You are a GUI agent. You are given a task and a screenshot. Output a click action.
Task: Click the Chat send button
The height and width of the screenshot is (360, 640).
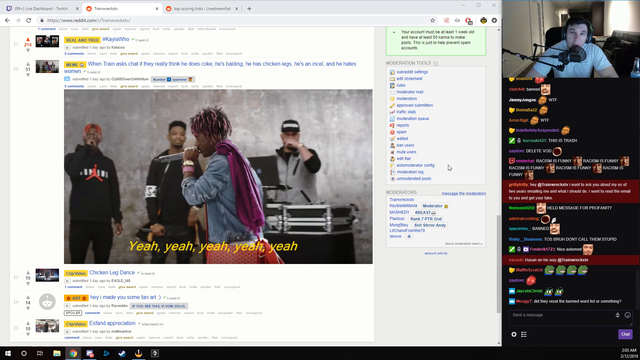click(x=625, y=334)
